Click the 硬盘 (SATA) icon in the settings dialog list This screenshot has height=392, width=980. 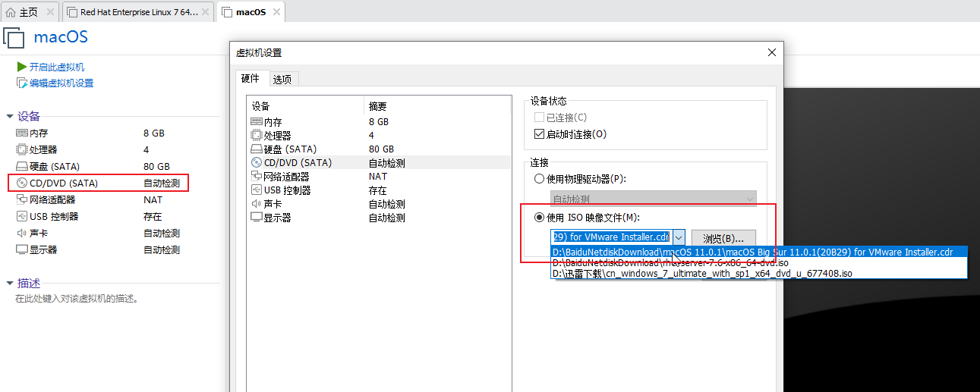(x=257, y=149)
